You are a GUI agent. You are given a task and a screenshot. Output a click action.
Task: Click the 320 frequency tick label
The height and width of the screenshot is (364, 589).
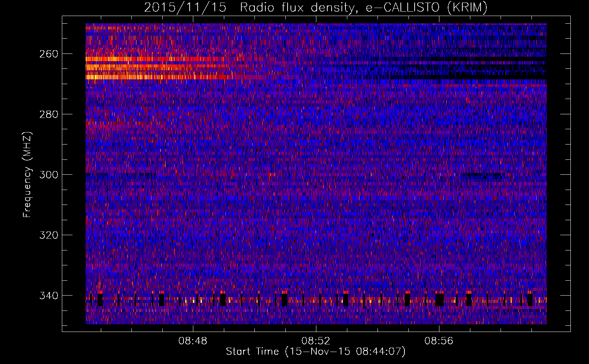click(48, 235)
